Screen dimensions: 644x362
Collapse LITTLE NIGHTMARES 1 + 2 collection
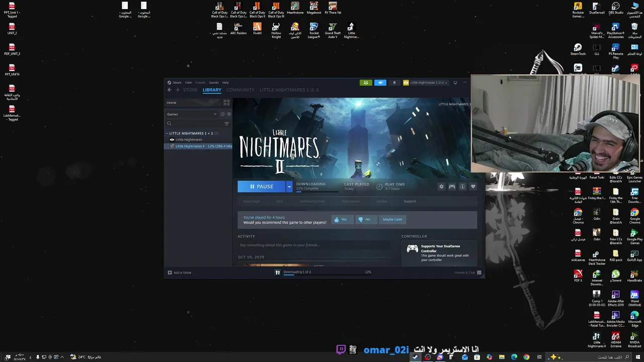(x=168, y=133)
